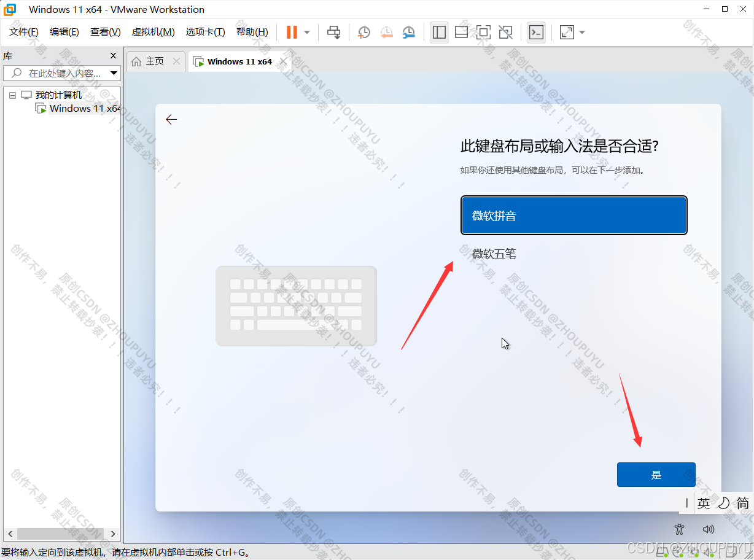
Task: Click the status bar Ctrl+G hint text
Action: 125,553
